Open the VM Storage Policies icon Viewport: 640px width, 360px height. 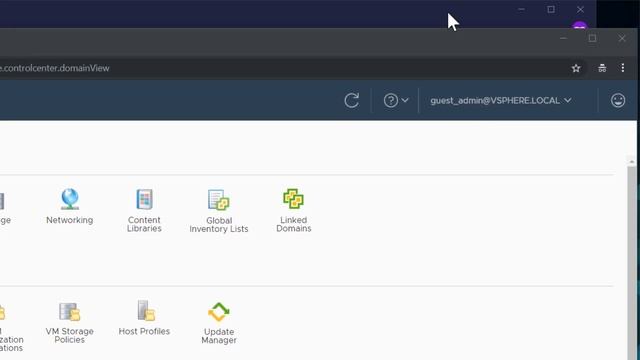(70, 311)
